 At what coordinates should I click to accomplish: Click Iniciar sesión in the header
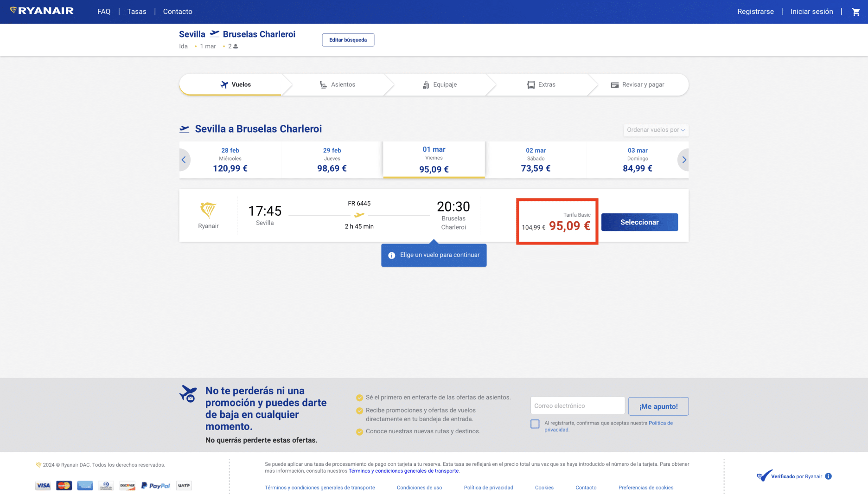pos(811,12)
